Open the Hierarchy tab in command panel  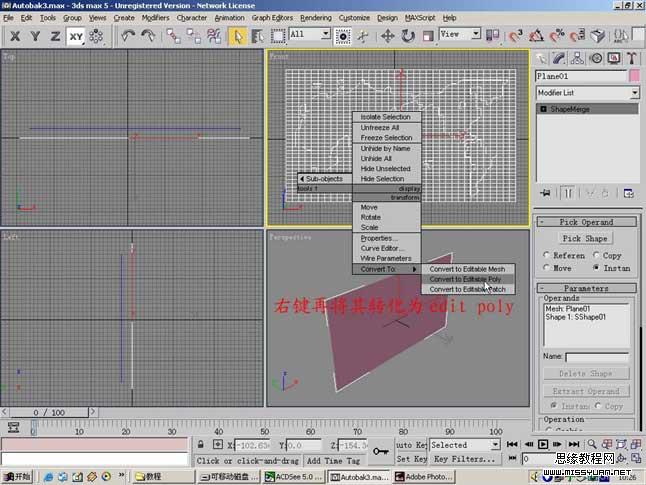click(x=578, y=58)
